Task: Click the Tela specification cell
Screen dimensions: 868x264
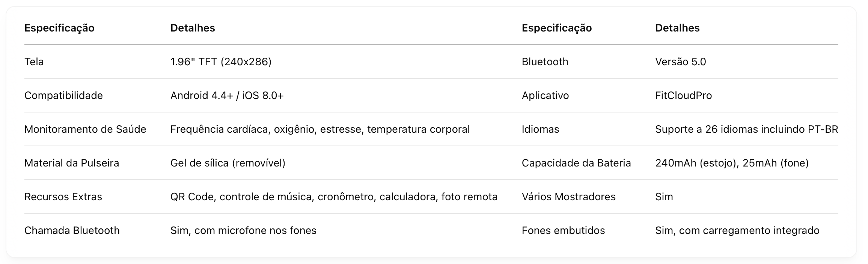Action: [34, 62]
